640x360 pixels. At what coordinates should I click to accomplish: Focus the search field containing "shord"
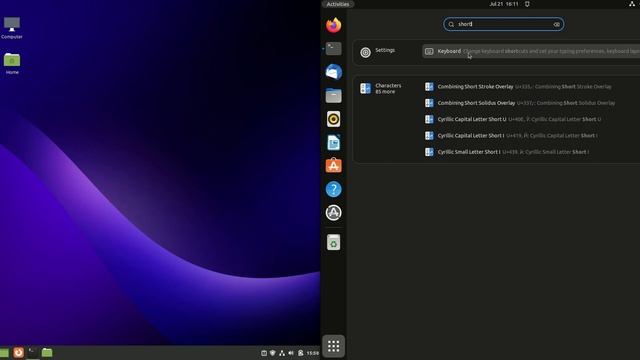point(504,24)
